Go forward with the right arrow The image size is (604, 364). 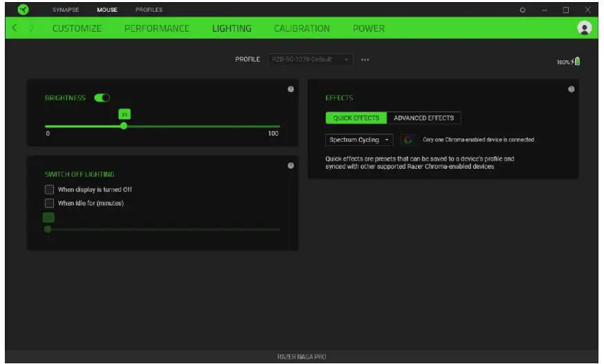[32, 28]
